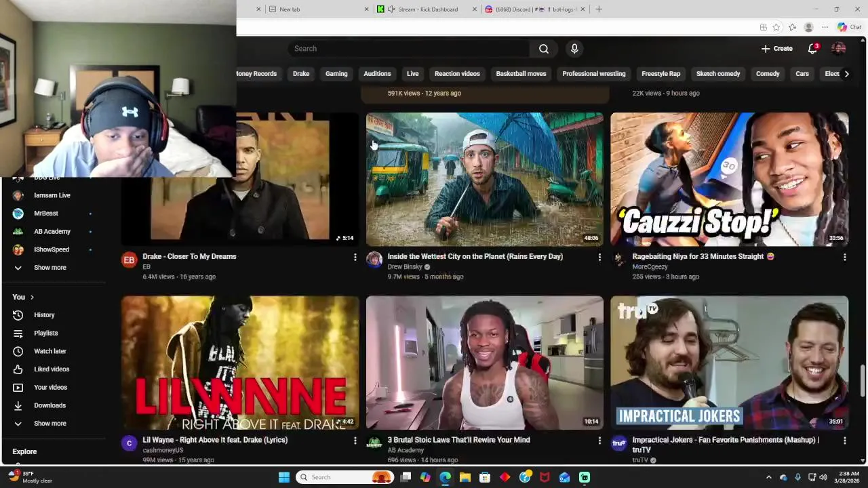Switch to the Discord browser tab
The width and height of the screenshot is (868, 488).
click(x=536, y=9)
